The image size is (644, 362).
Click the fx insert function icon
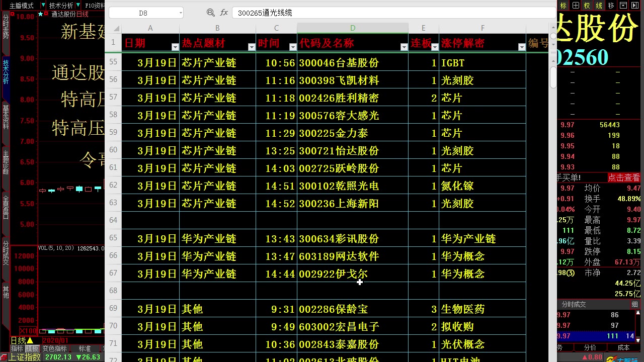224,13
